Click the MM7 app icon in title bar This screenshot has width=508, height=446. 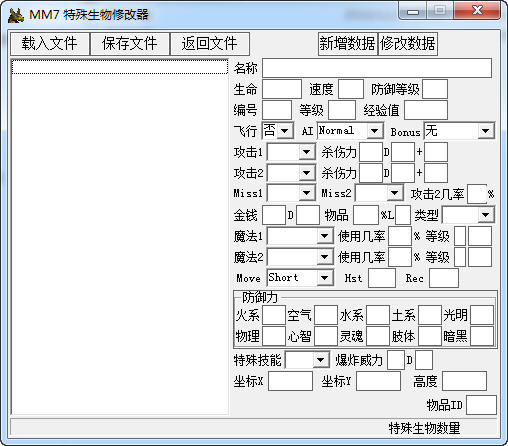coord(16,15)
